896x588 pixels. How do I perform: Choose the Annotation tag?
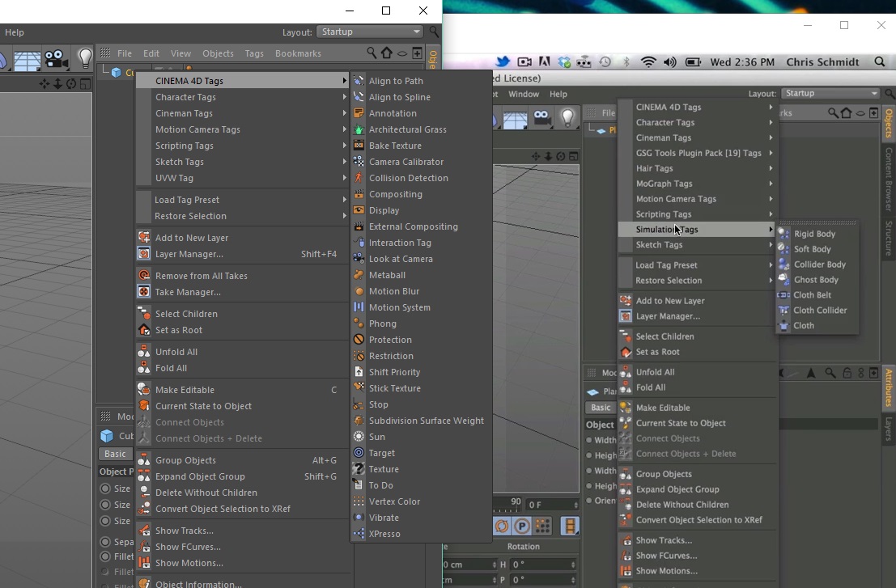tap(421, 113)
